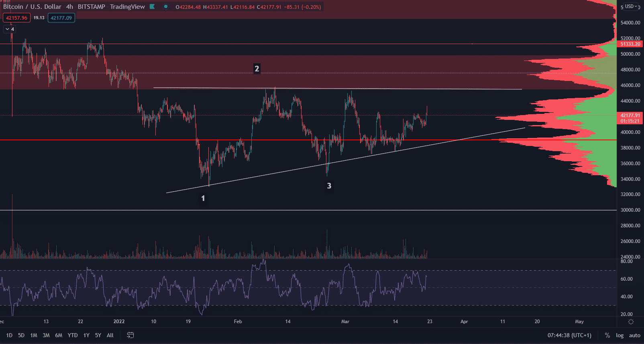Open the USD currency dropdown
This screenshot has width=644, height=344.
tap(631, 6)
